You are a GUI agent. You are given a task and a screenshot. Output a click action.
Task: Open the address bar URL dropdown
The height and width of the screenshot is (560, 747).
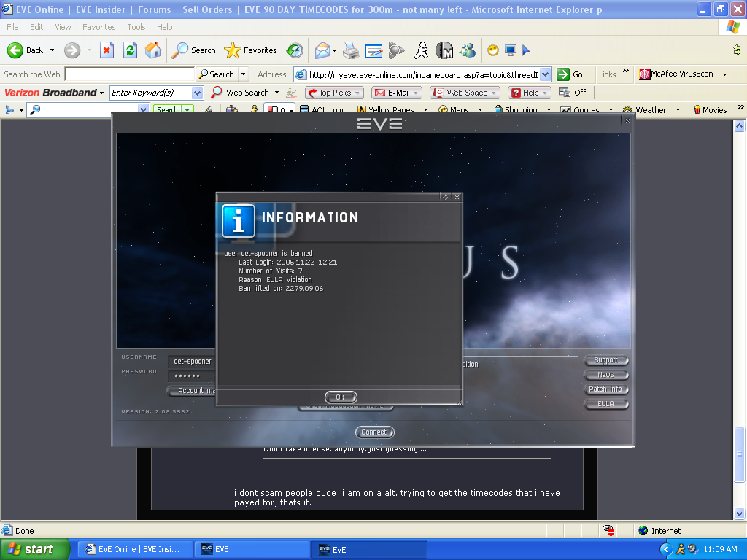click(546, 74)
